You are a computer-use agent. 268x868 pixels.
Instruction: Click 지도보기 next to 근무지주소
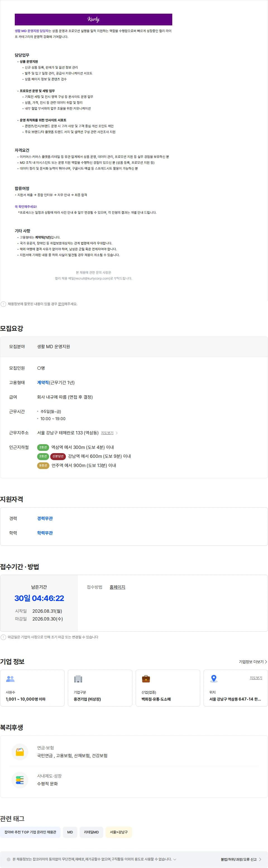pos(107,433)
